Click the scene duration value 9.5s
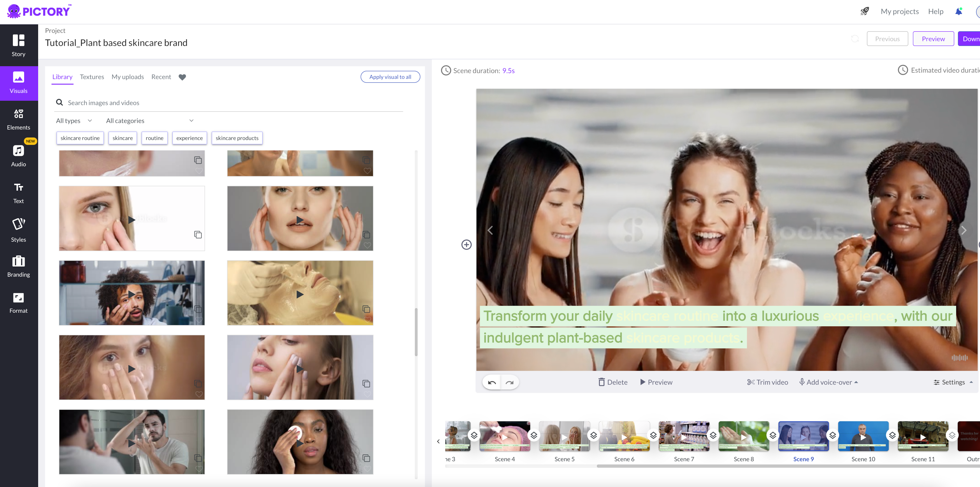Screen dimensions: 980x487 tap(508, 70)
